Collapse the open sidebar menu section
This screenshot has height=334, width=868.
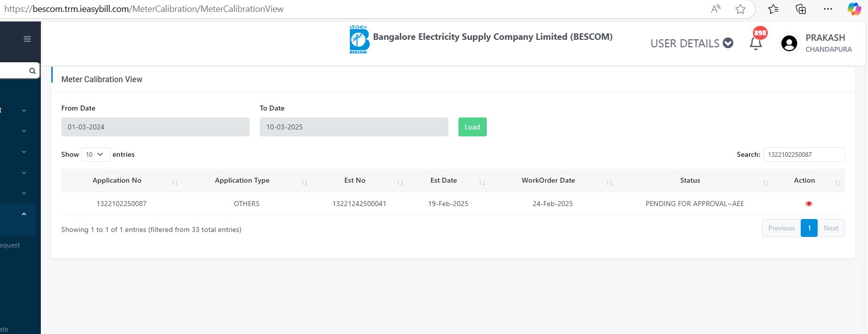pos(24,214)
